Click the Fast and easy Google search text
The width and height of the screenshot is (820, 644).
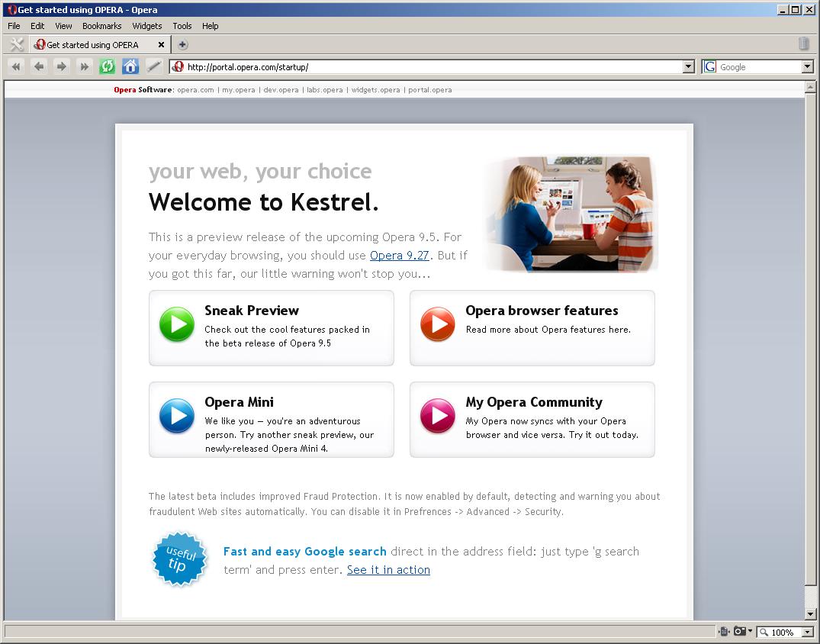pyautogui.click(x=305, y=552)
